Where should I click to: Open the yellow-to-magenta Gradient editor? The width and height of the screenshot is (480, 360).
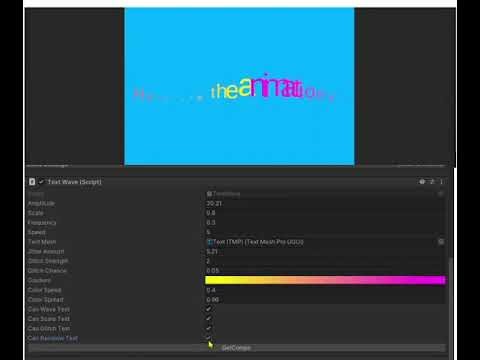[x=325, y=280]
